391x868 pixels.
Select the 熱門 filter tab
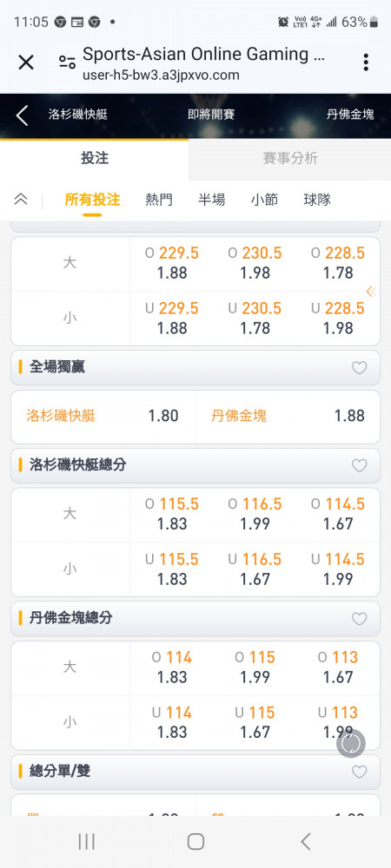click(159, 200)
